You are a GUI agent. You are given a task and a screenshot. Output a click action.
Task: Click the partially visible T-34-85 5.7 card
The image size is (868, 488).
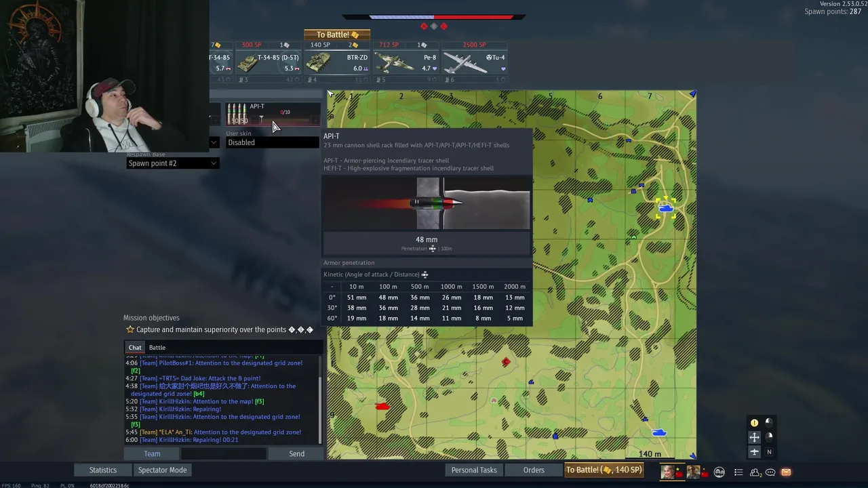pyautogui.click(x=222, y=62)
